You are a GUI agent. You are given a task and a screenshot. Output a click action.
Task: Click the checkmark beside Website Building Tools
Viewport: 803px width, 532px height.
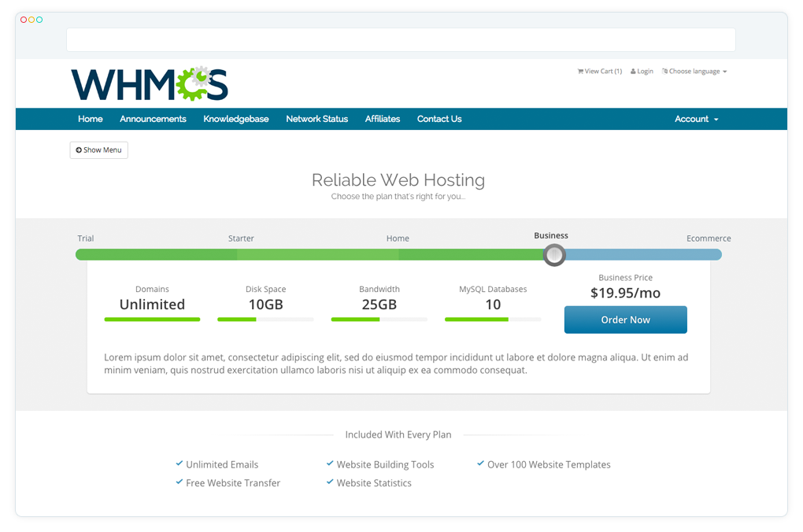click(330, 464)
